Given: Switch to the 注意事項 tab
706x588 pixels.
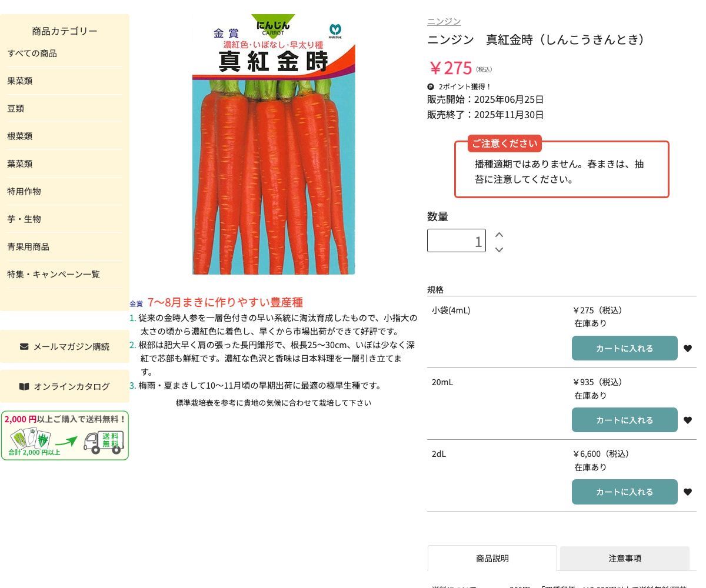Looking at the screenshot, I should coord(624,558).
